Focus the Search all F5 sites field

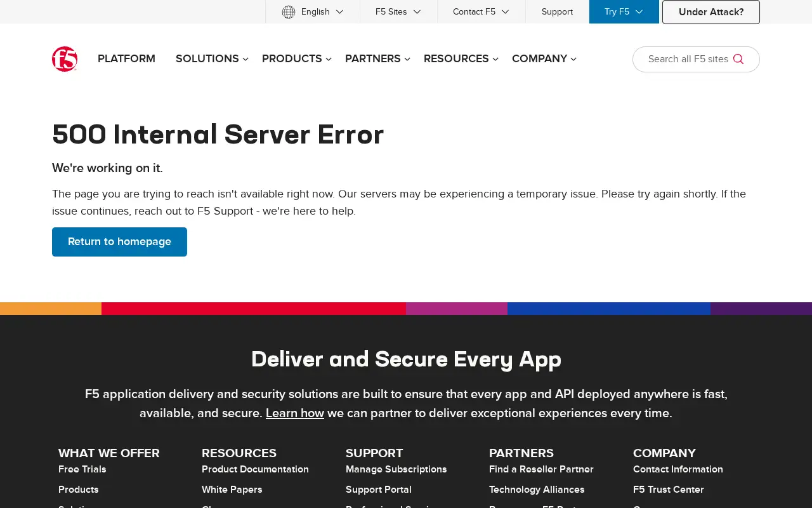696,59
